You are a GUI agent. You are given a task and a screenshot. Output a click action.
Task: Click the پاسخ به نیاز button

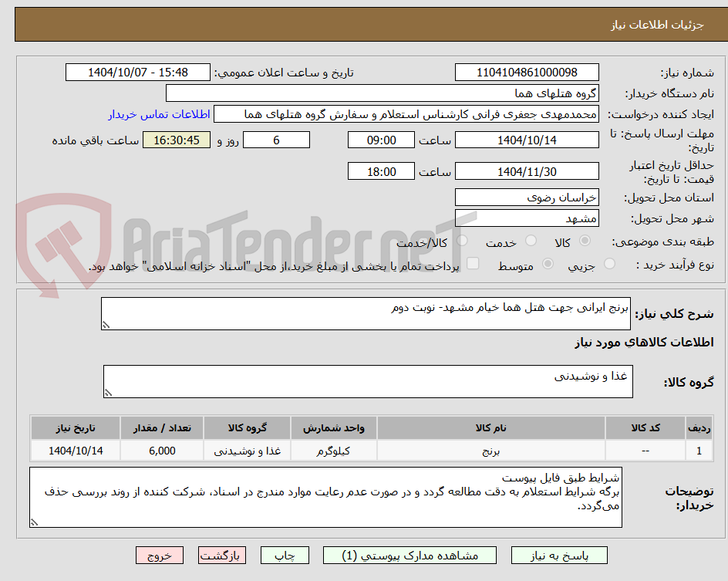click(559, 556)
